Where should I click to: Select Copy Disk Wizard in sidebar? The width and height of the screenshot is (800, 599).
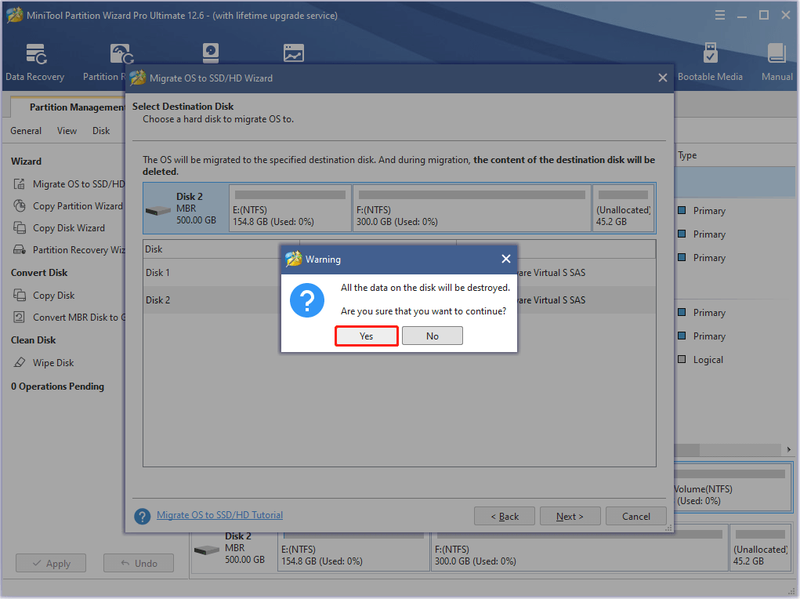pyautogui.click(x=68, y=228)
